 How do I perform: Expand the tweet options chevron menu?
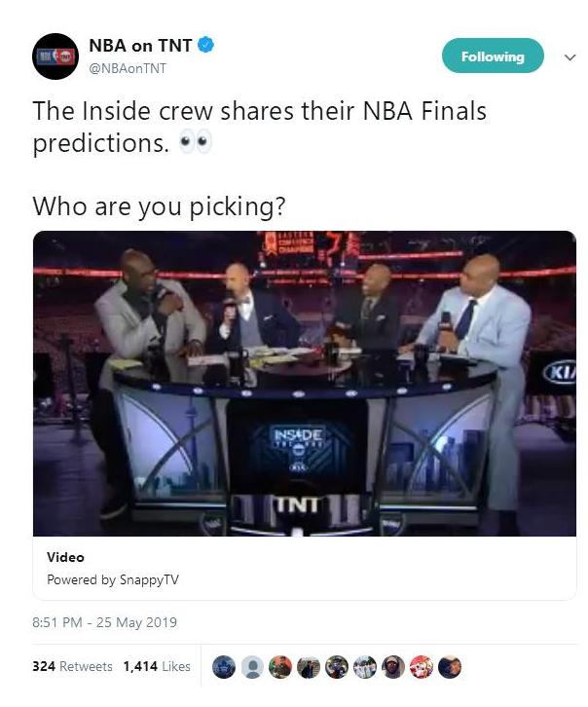point(570,57)
